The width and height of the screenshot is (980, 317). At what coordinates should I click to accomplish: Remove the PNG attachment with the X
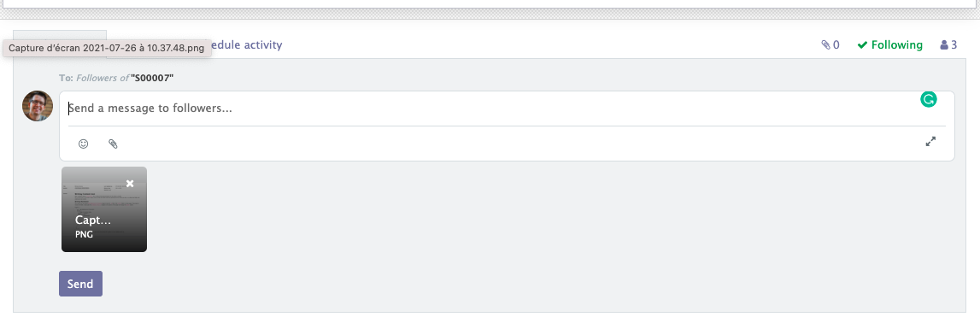pyautogui.click(x=130, y=183)
